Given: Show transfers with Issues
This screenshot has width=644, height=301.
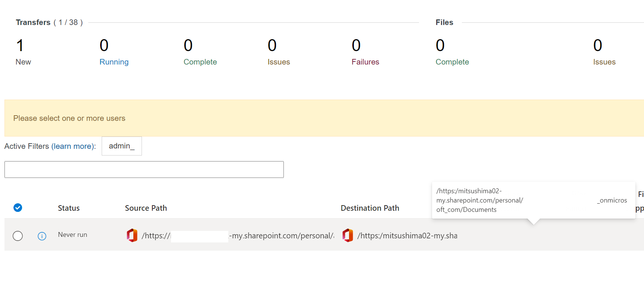Looking at the screenshot, I should tap(279, 52).
